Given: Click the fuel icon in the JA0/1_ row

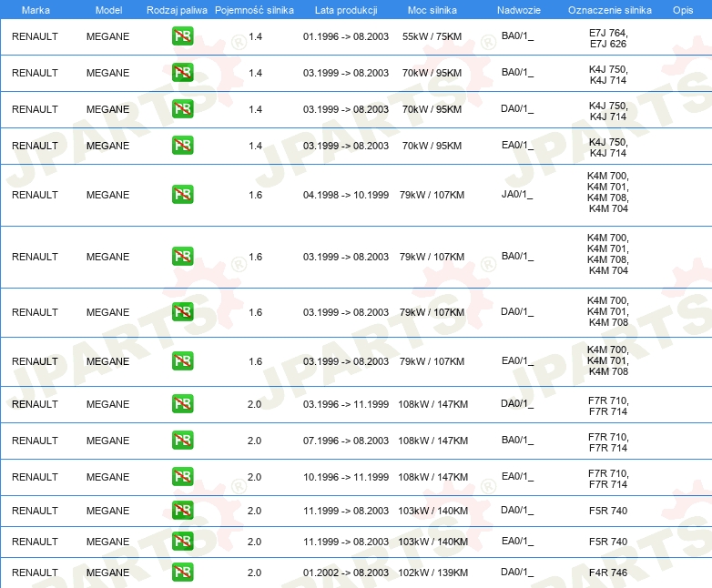Looking at the screenshot, I should [182, 195].
